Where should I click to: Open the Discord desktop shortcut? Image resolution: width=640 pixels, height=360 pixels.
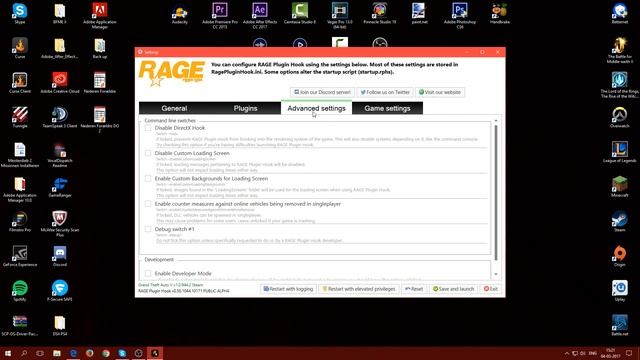point(60,256)
